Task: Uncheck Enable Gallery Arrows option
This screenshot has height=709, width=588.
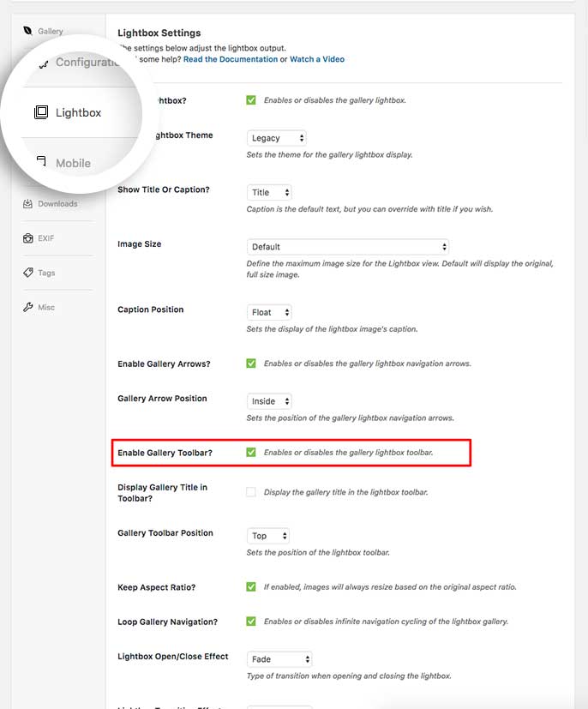Action: [251, 364]
